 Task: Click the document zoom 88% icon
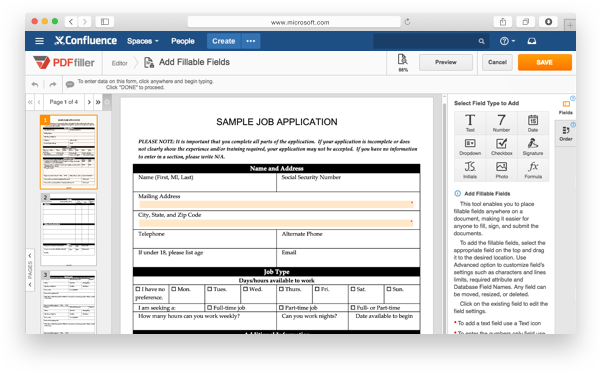tap(402, 62)
